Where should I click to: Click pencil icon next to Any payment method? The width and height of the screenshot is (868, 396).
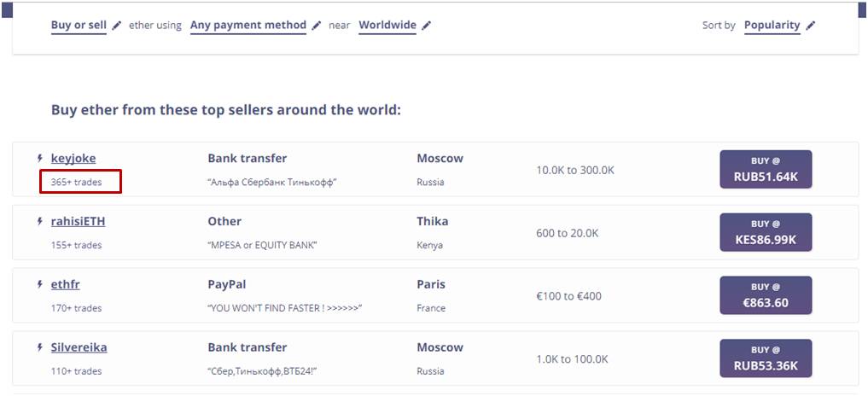tap(316, 26)
